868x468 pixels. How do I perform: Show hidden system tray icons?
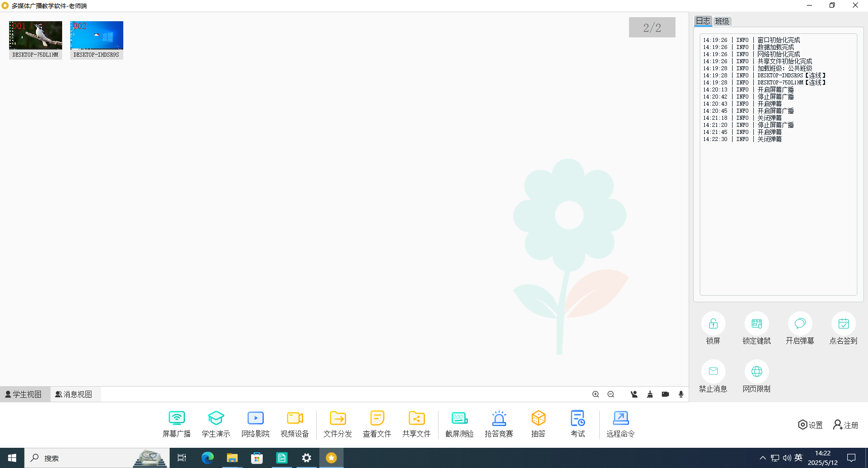pyautogui.click(x=762, y=458)
